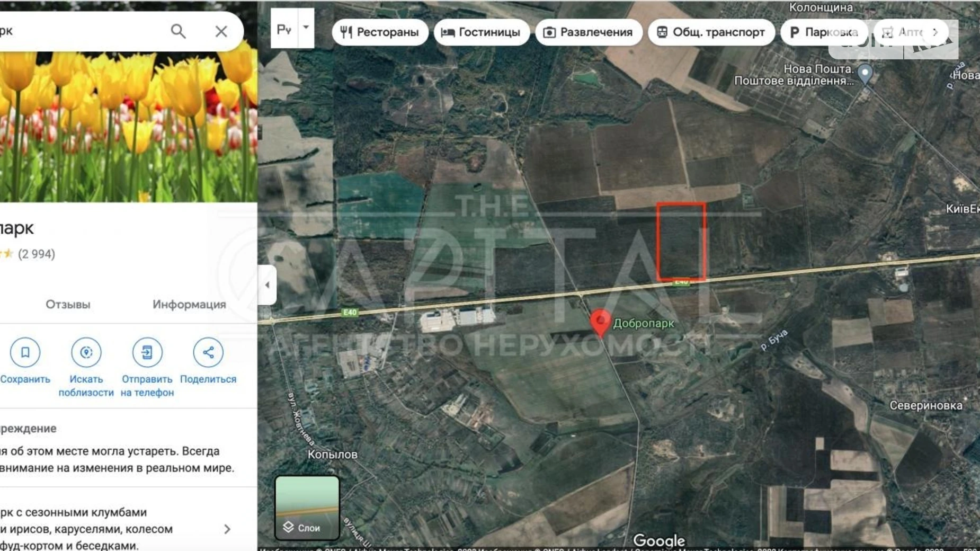Click the Search nearby icon

coord(86,352)
